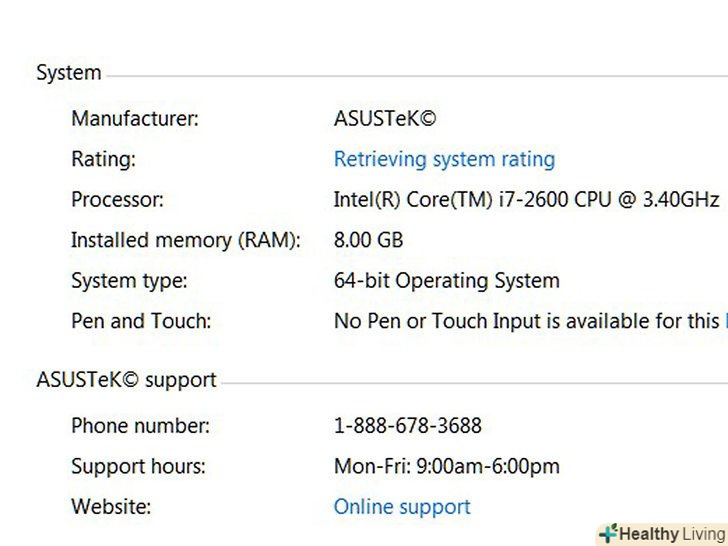Click the Healthy Living watermark text
The height and width of the screenshot is (546, 728).
click(671, 534)
